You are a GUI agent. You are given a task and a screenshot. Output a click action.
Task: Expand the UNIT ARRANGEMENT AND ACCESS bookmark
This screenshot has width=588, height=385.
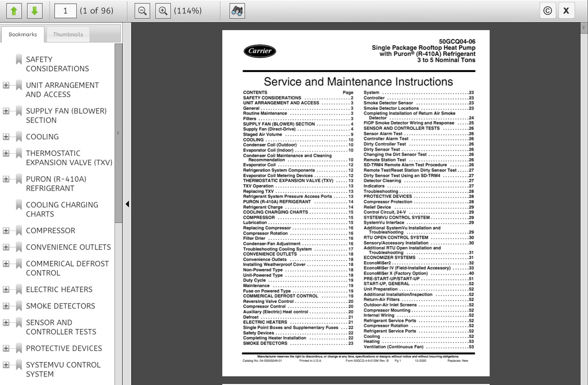[x=6, y=85]
